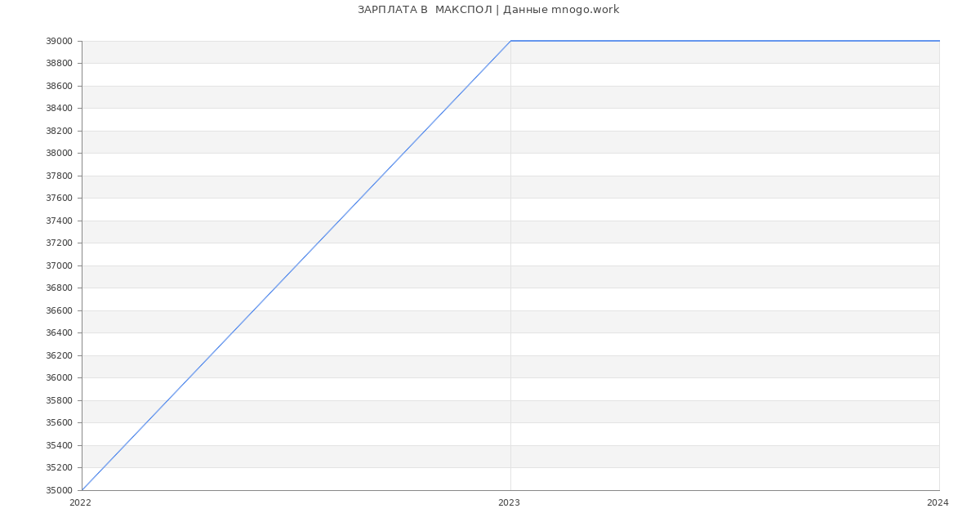Click the 36800 y-axis label
Viewport: 980px width, 531px height.
[59, 288]
